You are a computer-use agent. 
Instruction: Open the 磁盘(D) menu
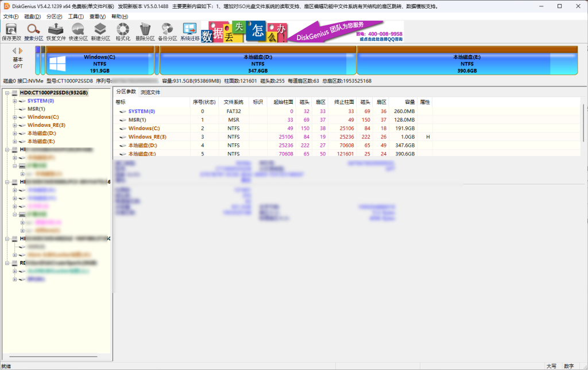[33, 17]
